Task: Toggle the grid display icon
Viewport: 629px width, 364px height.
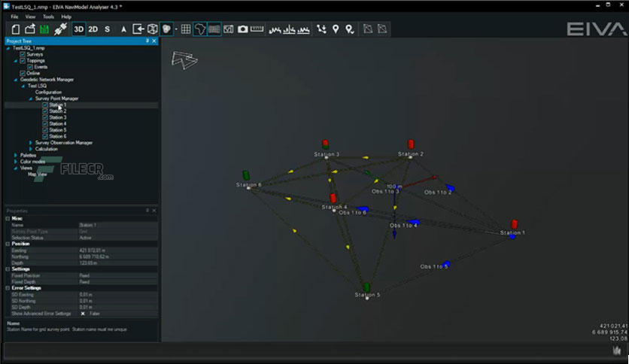Action: pos(186,29)
